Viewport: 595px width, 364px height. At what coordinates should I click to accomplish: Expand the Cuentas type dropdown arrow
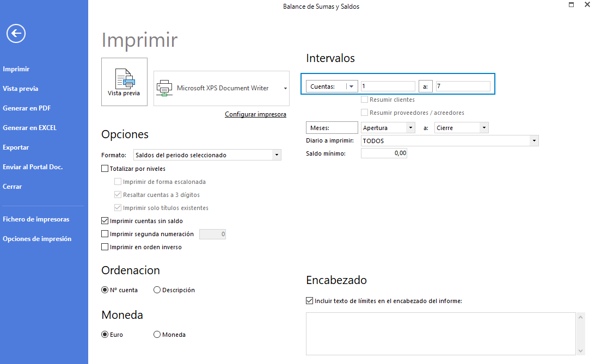pos(351,87)
